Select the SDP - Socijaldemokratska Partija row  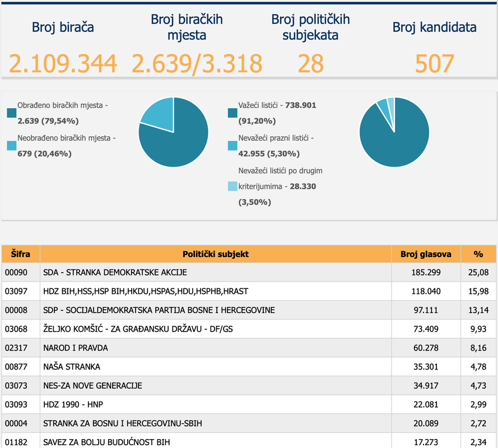coord(249,310)
